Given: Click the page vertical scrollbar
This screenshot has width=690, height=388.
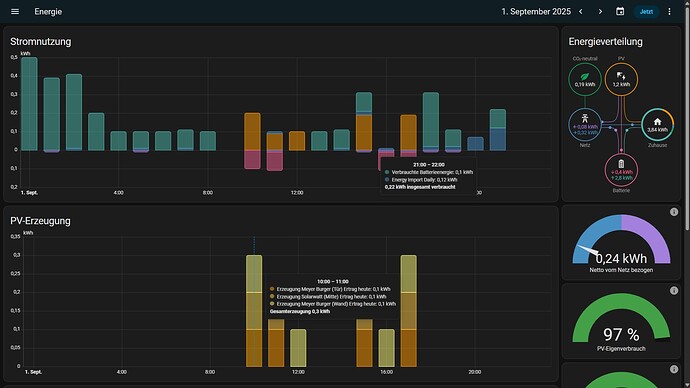Looking at the screenshot, I should (x=687, y=119).
